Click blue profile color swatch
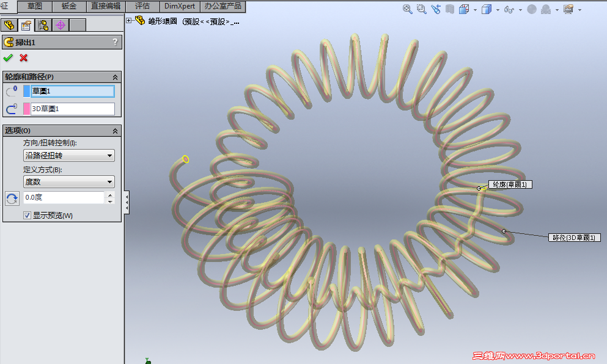The image size is (607, 364). click(26, 91)
